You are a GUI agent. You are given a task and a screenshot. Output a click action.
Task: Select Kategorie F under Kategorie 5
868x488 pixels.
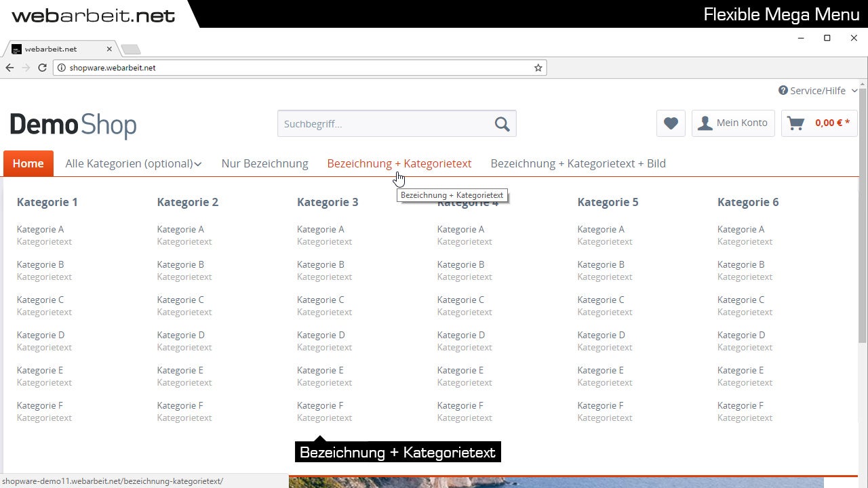click(601, 405)
